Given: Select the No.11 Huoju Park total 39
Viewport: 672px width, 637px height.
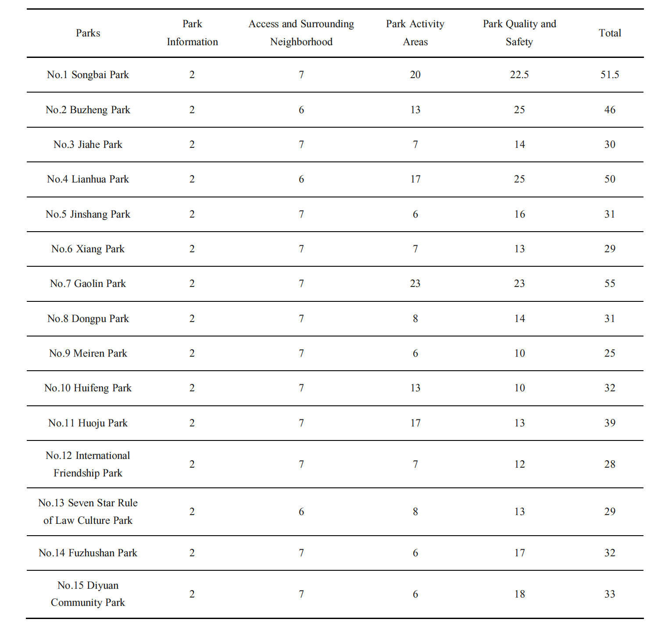Looking at the screenshot, I should click(610, 423).
